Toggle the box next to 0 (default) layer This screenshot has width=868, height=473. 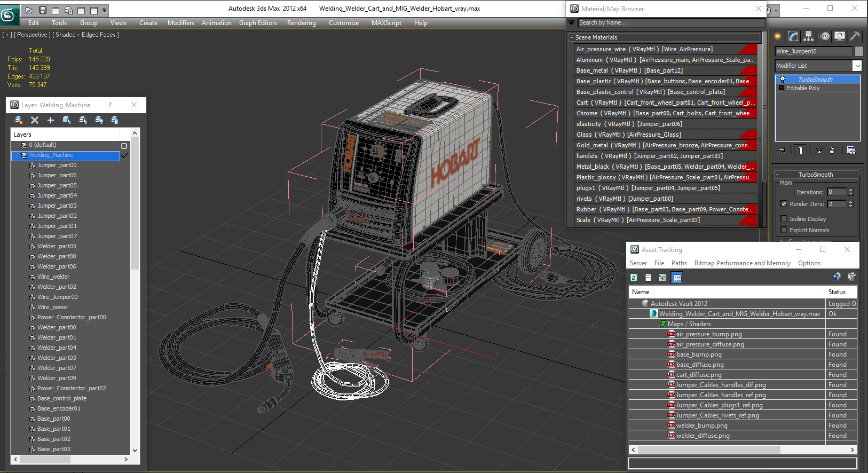tap(124, 146)
